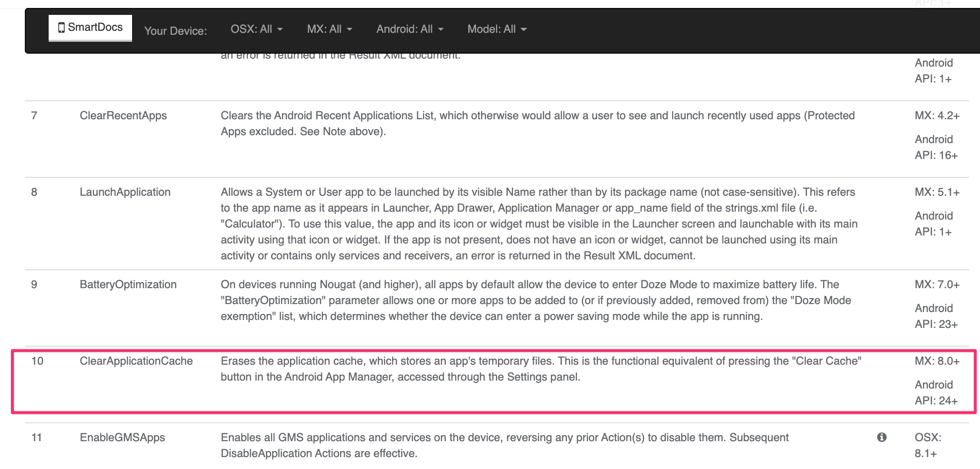Expand the Model: All dropdown
980x469 pixels.
[x=496, y=29]
